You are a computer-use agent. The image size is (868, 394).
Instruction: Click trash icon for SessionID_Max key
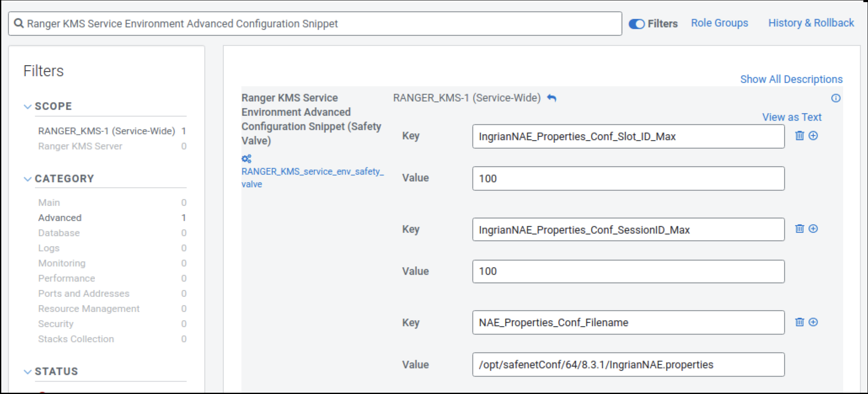799,229
